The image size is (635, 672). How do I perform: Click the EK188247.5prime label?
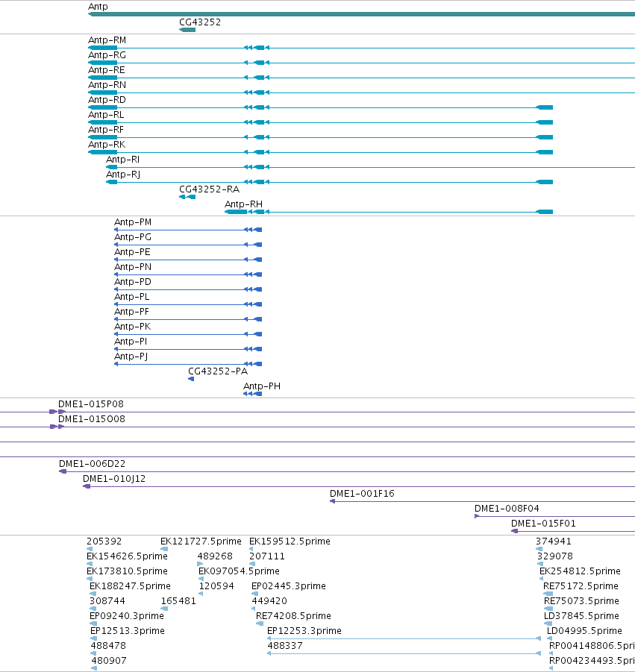(130, 586)
